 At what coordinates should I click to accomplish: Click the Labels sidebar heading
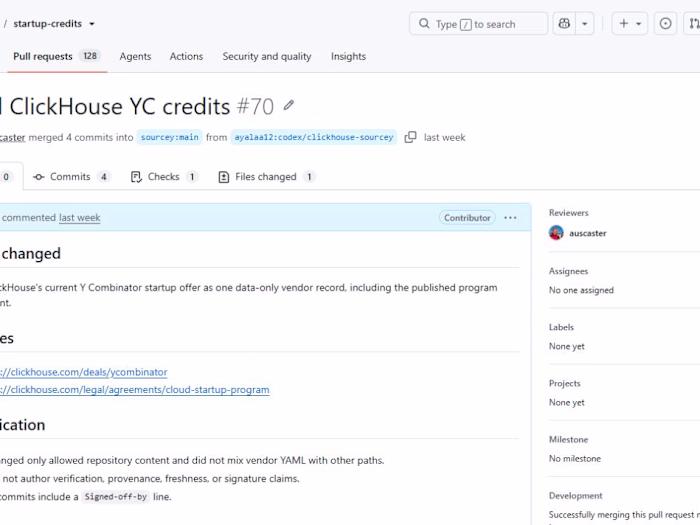(x=561, y=327)
